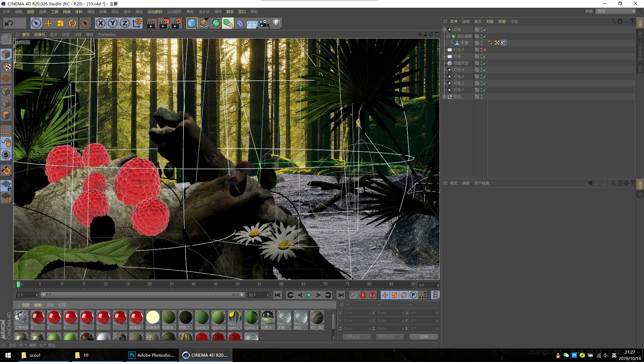Image resolution: width=644 pixels, height=362 pixels.
Task: Select the Move tool in top toolbar
Action: (x=48, y=23)
